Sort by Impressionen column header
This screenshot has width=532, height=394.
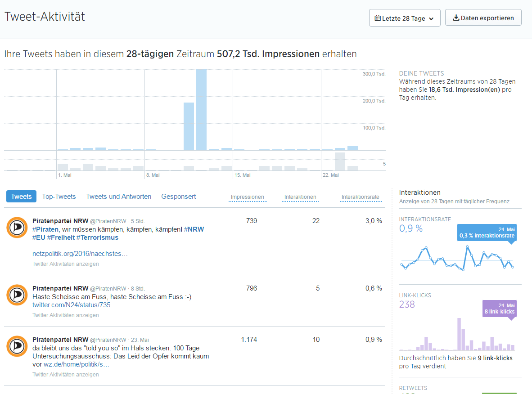pos(247,197)
